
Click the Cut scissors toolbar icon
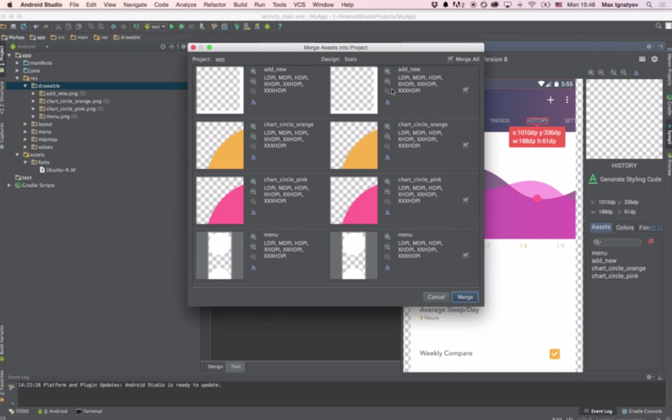pyautogui.click(x=58, y=27)
